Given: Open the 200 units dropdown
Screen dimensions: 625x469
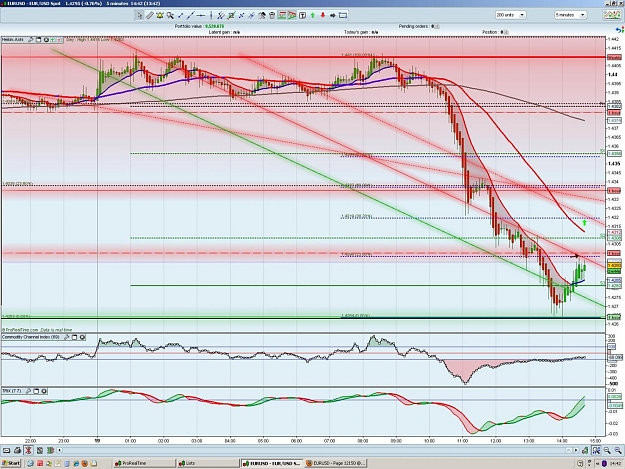Looking at the screenshot, I should coord(511,15).
